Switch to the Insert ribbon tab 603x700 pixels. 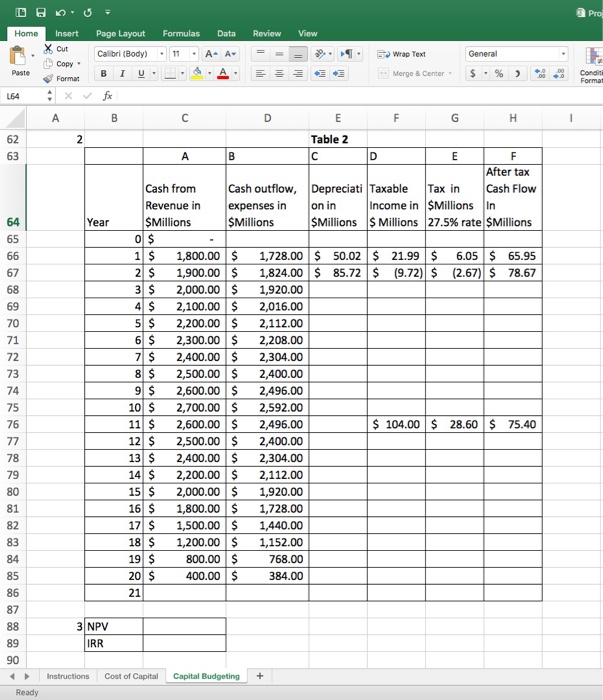pos(67,33)
